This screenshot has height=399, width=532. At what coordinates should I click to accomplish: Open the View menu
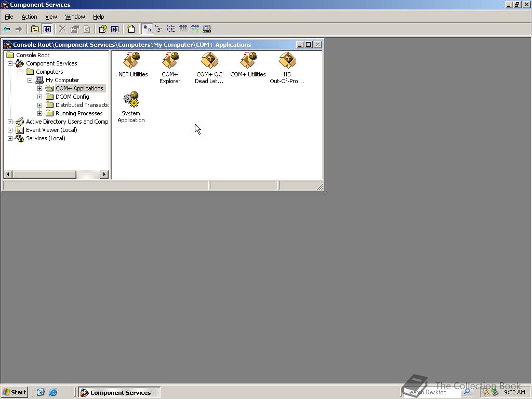tap(51, 17)
